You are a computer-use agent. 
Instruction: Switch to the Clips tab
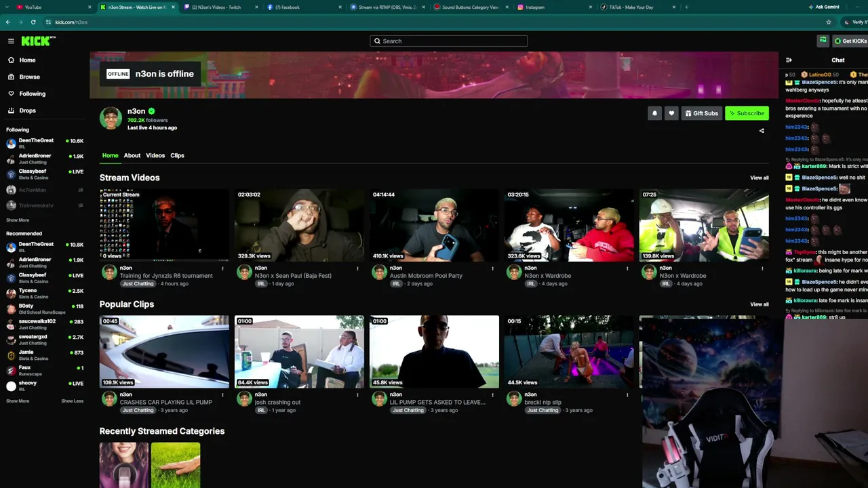point(177,156)
